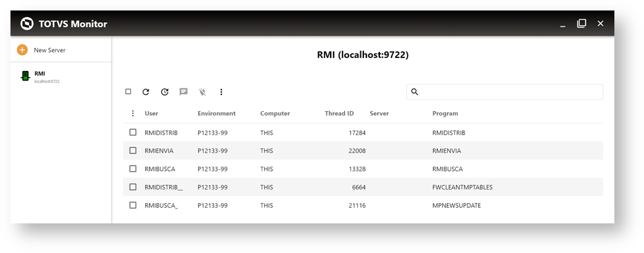Click the RMI (localhost:9722) heading
Viewport: 644px width, 253px height.
click(363, 55)
